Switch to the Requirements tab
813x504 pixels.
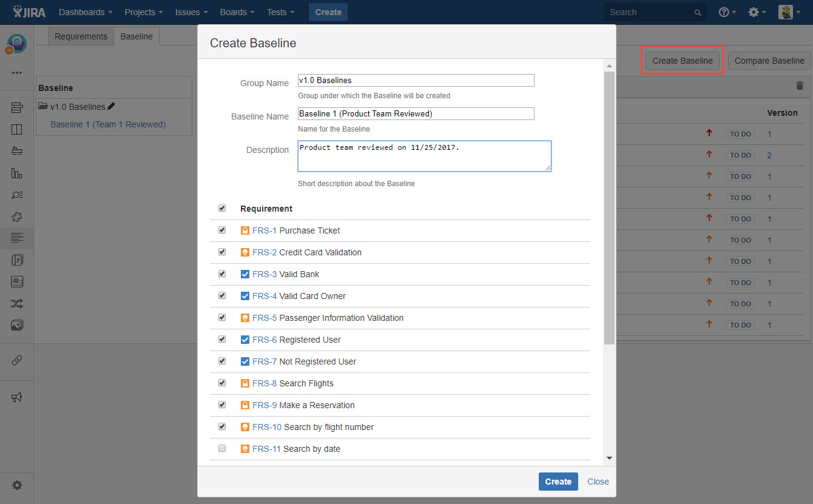click(81, 36)
